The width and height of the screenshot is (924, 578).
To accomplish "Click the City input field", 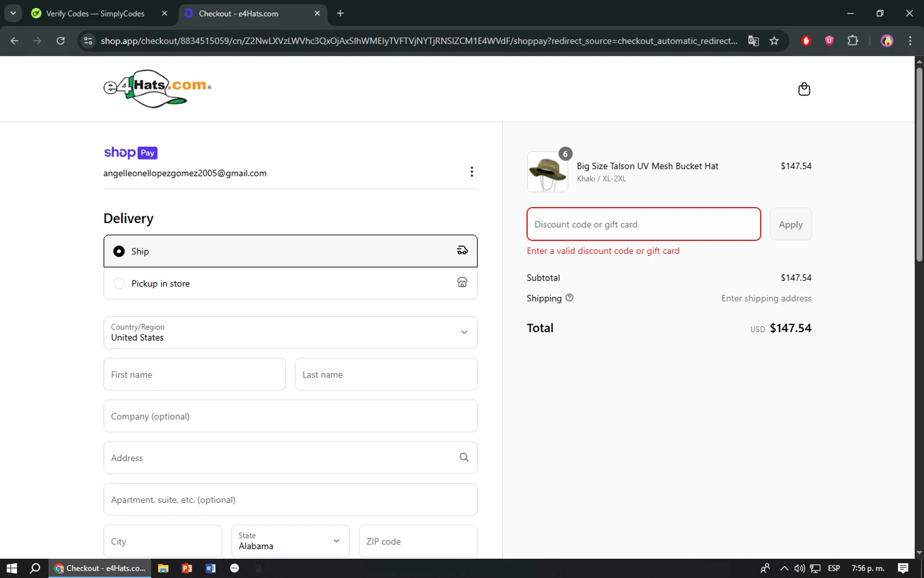I will [x=163, y=541].
